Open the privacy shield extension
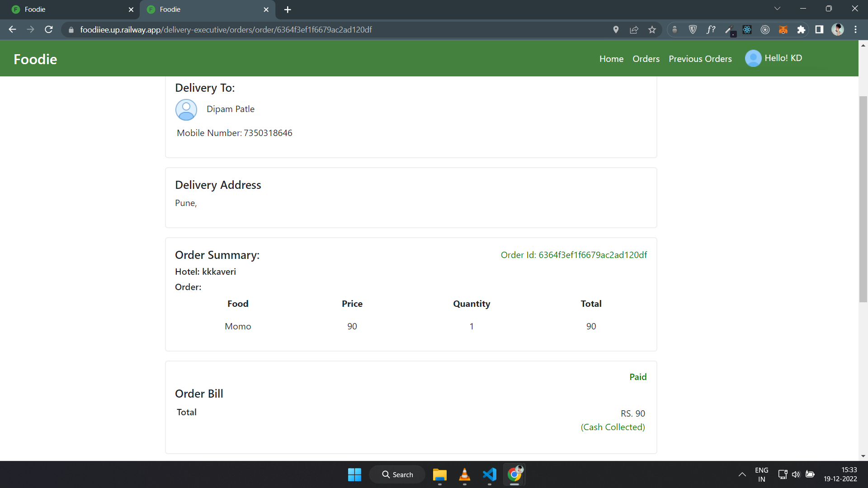The image size is (868, 488). (693, 29)
